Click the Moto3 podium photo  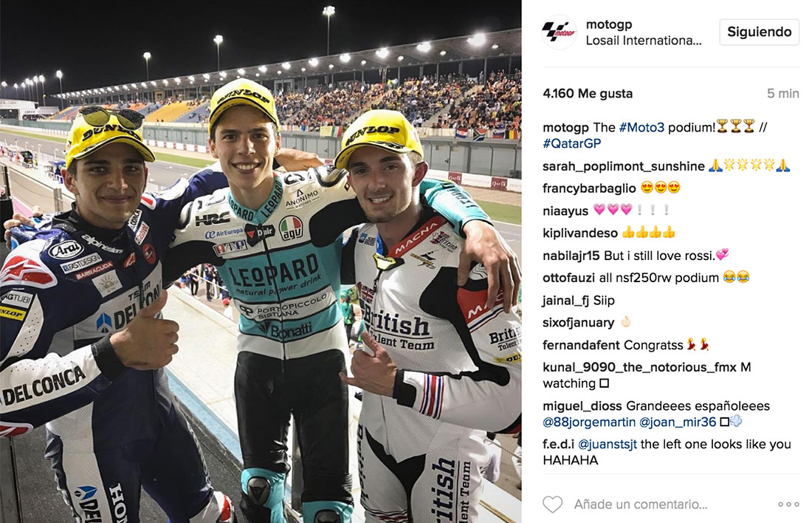point(261,261)
